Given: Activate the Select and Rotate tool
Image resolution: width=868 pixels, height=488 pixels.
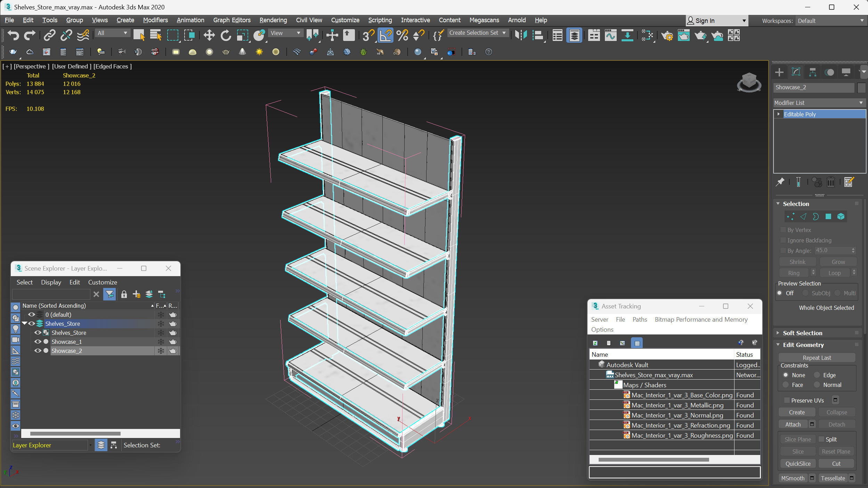Looking at the screenshot, I should pos(226,35).
